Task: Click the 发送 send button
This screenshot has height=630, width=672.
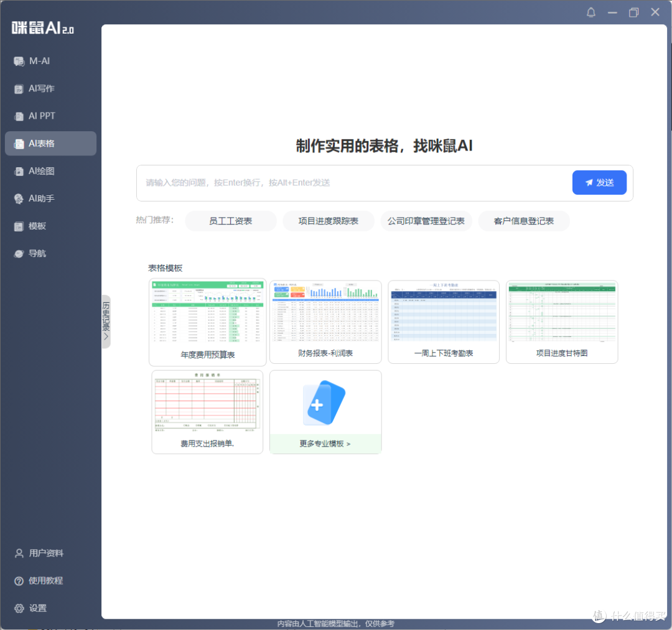Action: point(599,182)
